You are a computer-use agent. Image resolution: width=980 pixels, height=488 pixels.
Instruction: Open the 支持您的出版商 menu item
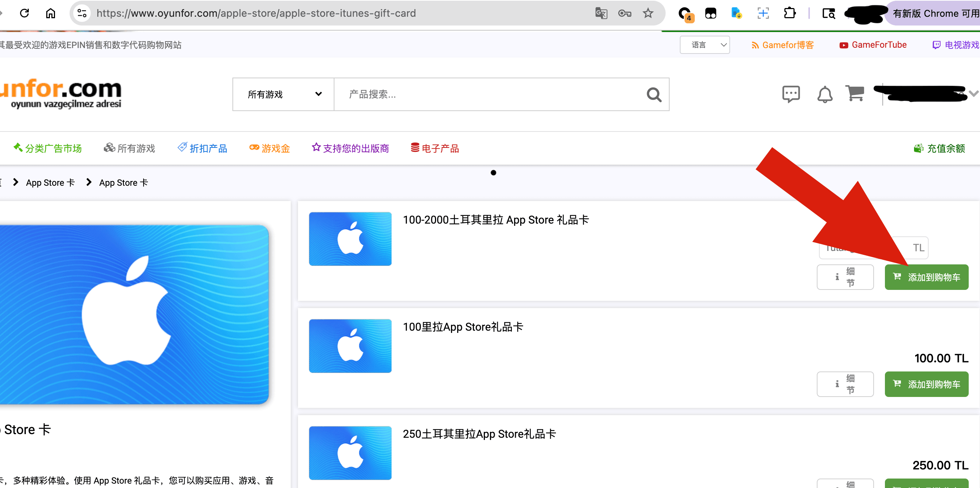[350, 148]
